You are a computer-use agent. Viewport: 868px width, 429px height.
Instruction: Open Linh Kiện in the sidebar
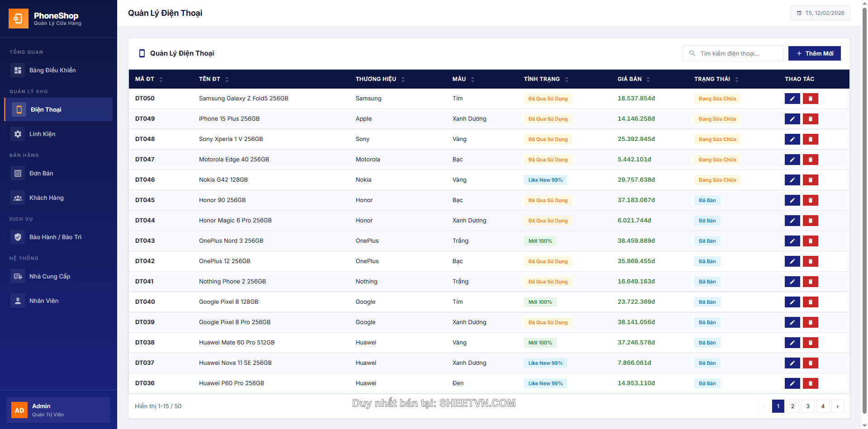point(42,134)
